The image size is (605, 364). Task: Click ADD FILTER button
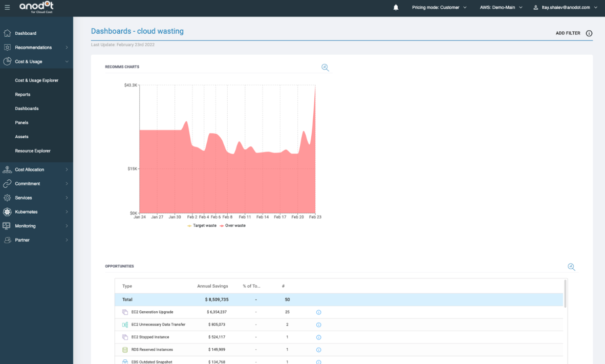point(568,33)
